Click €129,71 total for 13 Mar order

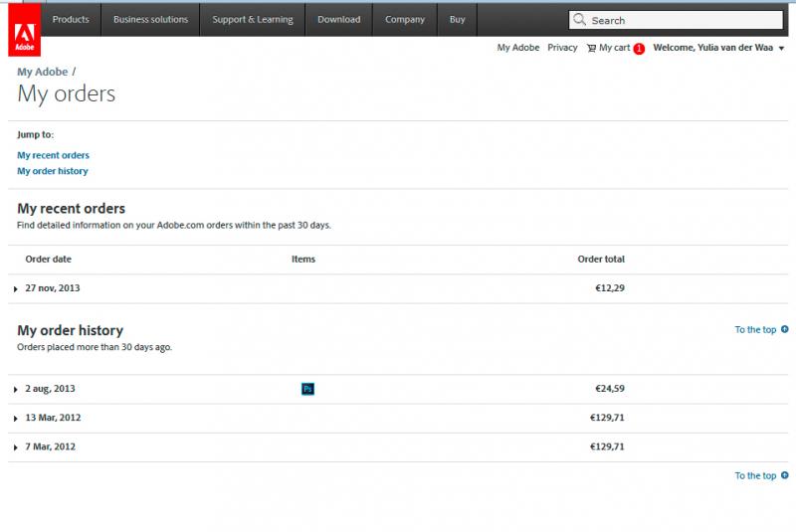pos(607,418)
